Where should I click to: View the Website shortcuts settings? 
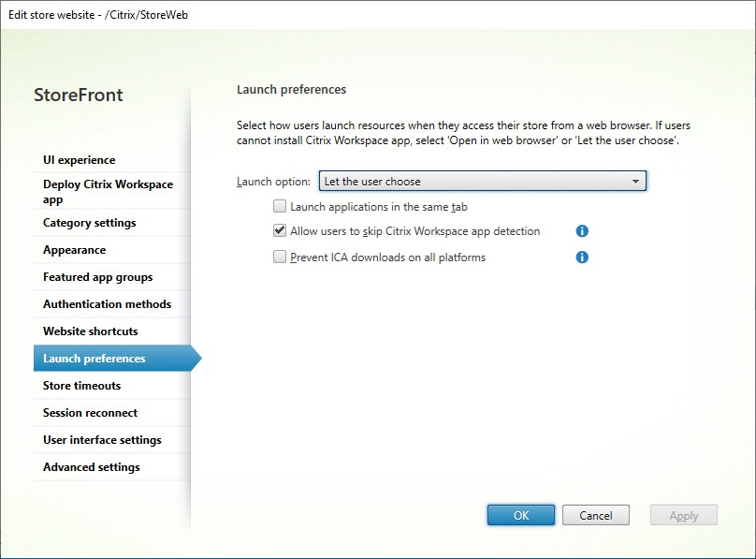(x=90, y=331)
